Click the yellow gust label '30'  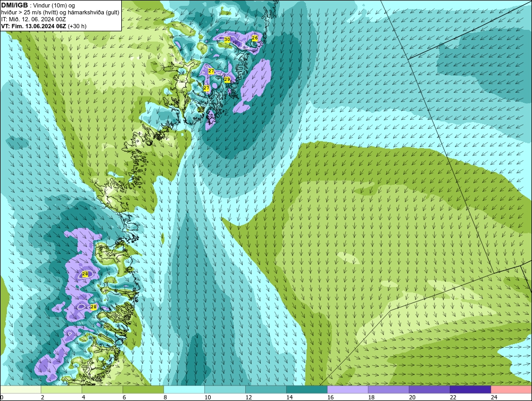tap(227, 39)
